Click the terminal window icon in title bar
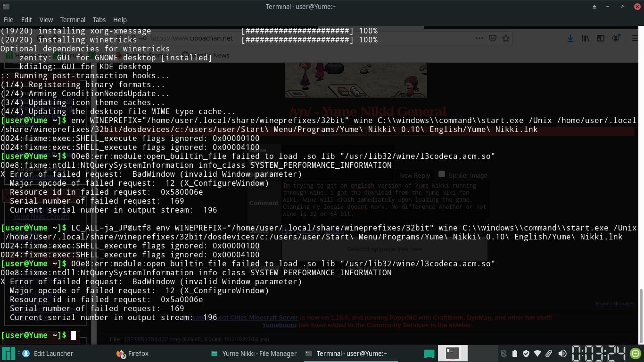Screen dimensions: 644x362 6,6
